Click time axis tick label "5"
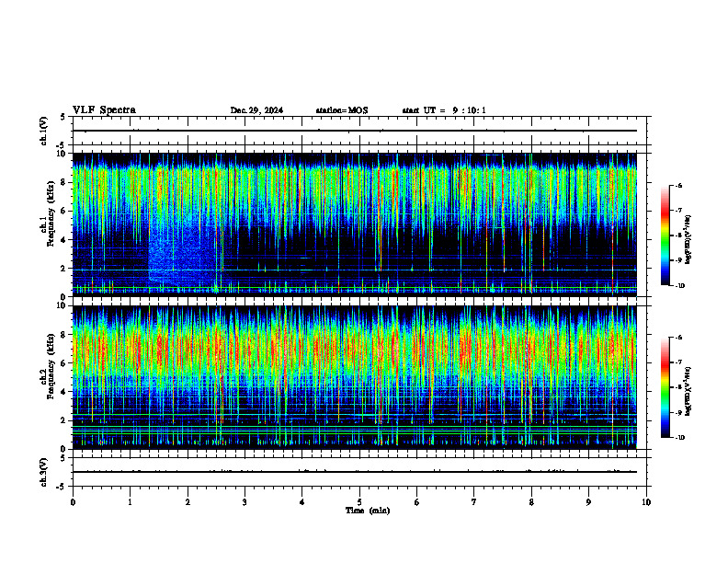The height and width of the screenshot is (563, 728). tap(359, 502)
